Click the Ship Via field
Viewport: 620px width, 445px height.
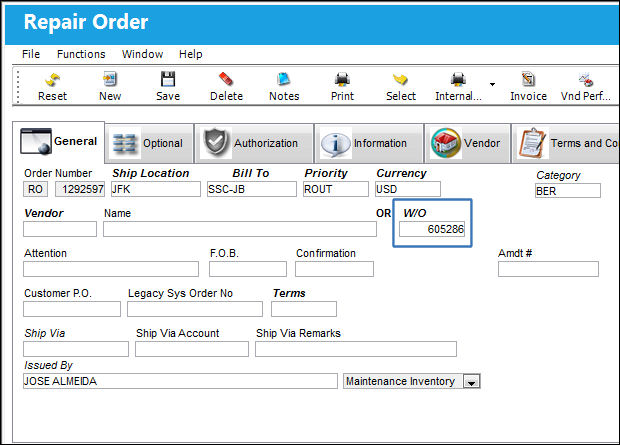(76, 349)
